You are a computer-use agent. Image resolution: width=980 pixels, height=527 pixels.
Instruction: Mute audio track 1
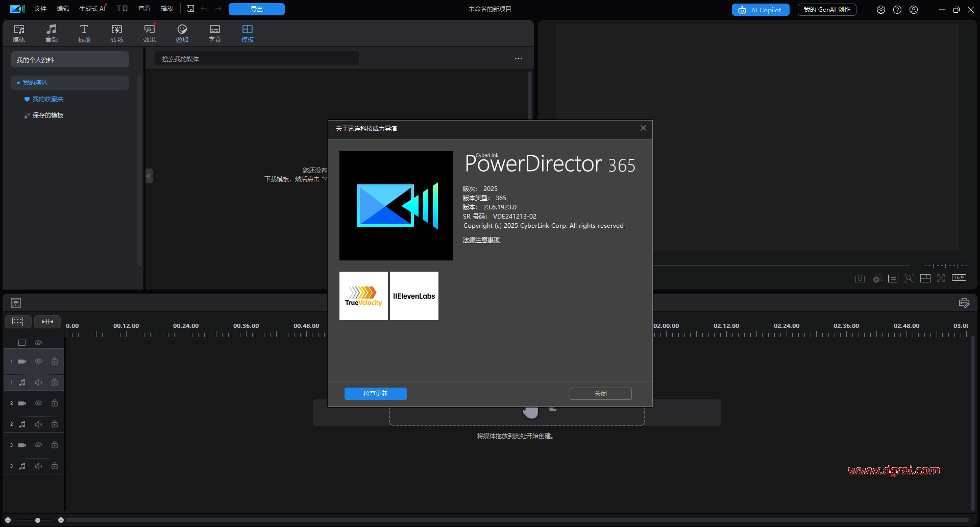point(38,382)
